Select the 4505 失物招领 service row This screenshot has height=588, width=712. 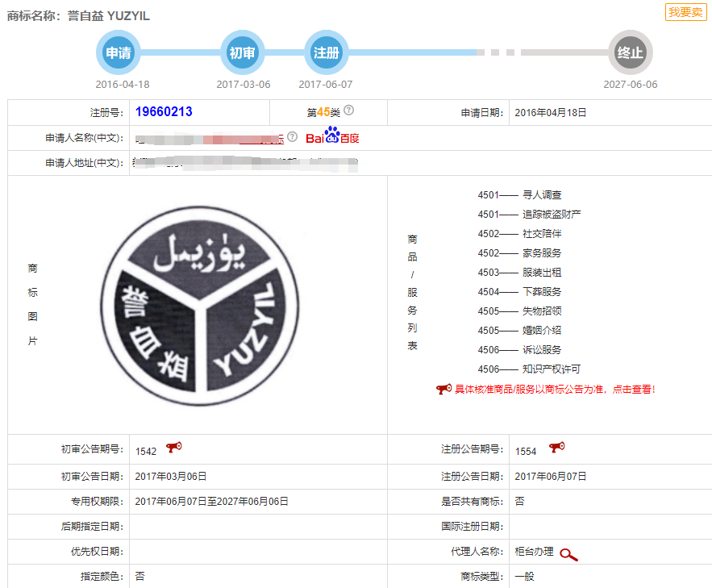pos(519,311)
